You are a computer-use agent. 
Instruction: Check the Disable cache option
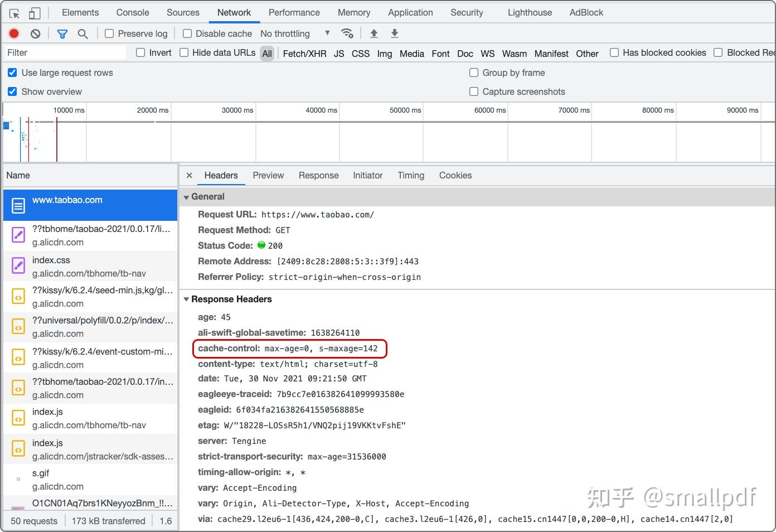[x=187, y=33]
